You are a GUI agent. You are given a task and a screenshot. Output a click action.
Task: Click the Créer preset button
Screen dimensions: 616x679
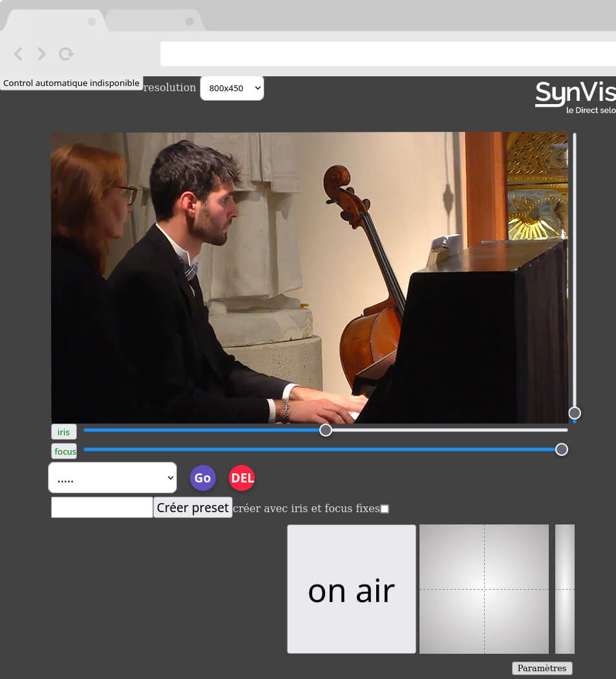193,507
